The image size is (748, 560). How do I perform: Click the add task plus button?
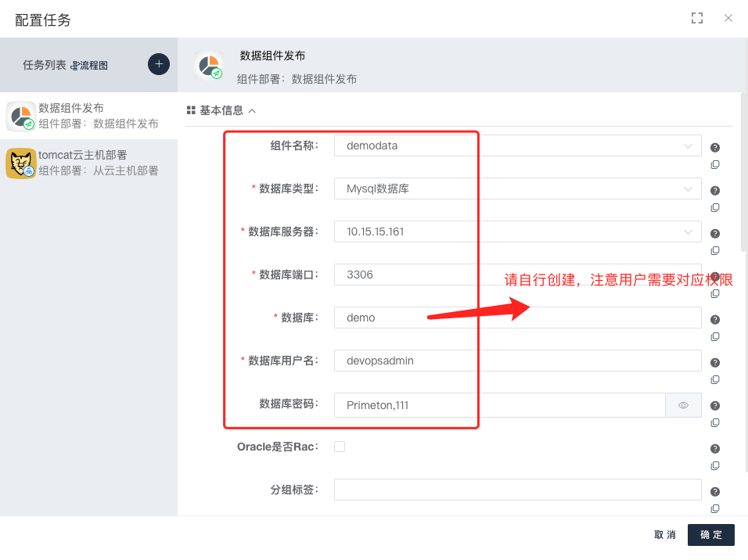click(x=159, y=64)
